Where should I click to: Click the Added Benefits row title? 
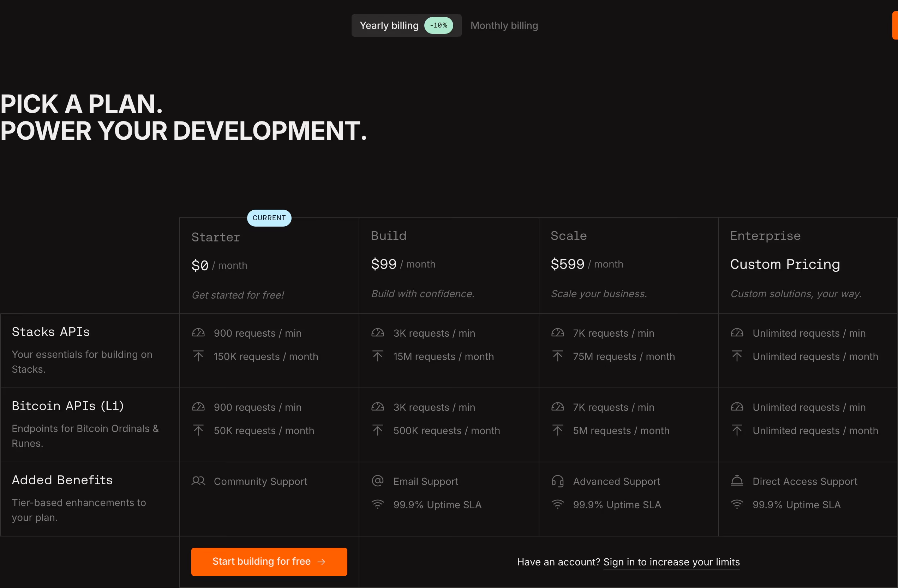pos(62,480)
